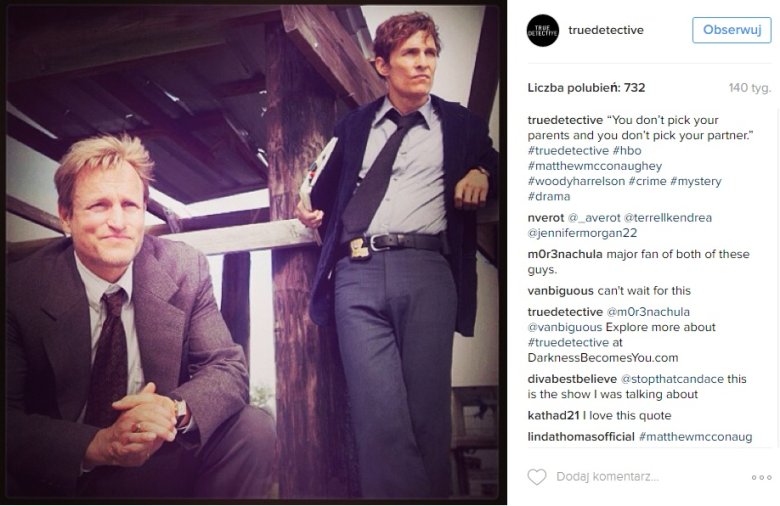Click the truedetective profile avatar
This screenshot has width=780, height=506.
point(542,30)
